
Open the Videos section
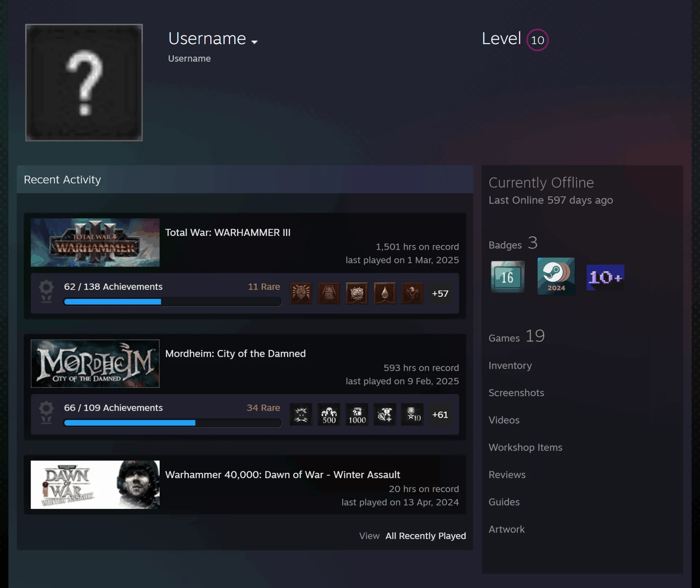coord(504,420)
